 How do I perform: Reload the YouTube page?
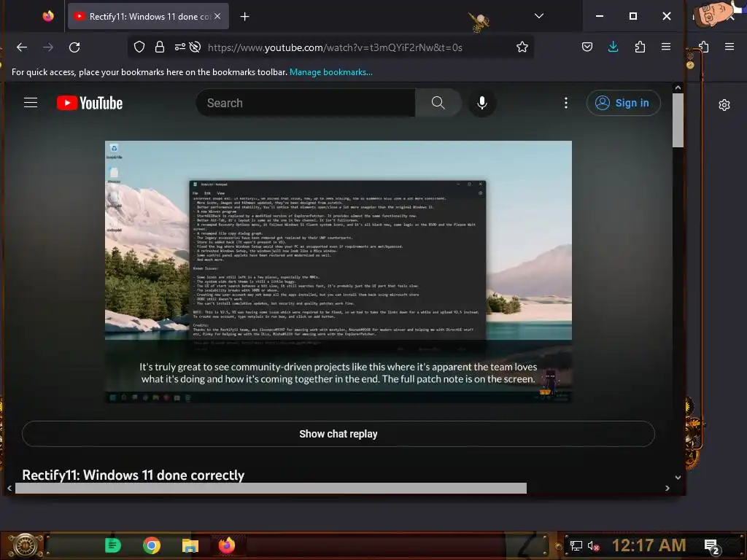click(x=74, y=47)
